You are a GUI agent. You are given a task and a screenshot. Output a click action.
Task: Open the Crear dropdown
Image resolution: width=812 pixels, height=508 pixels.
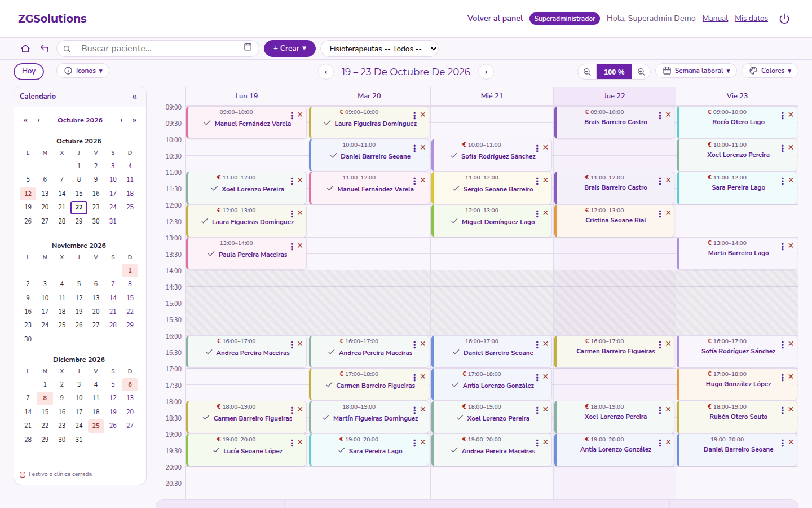(290, 49)
